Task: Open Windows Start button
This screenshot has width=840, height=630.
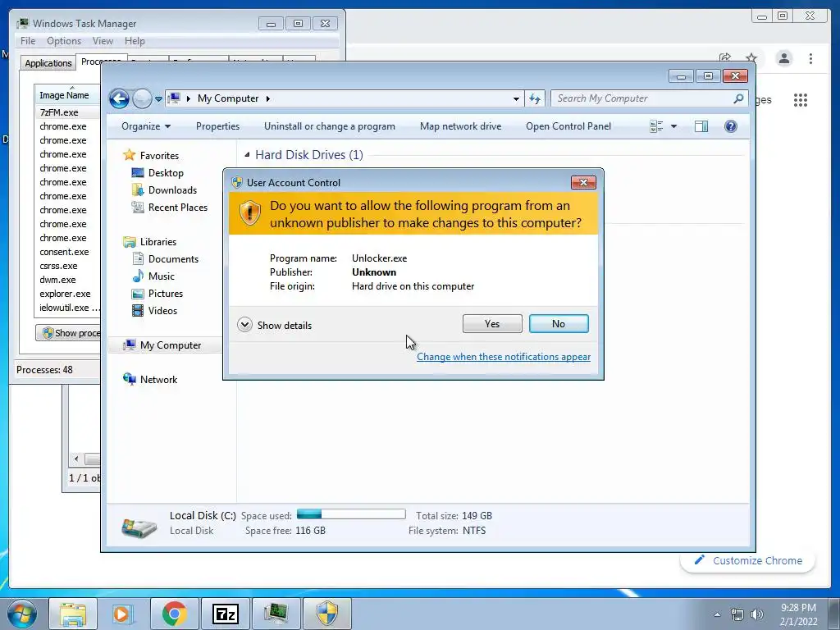Action: point(22,614)
